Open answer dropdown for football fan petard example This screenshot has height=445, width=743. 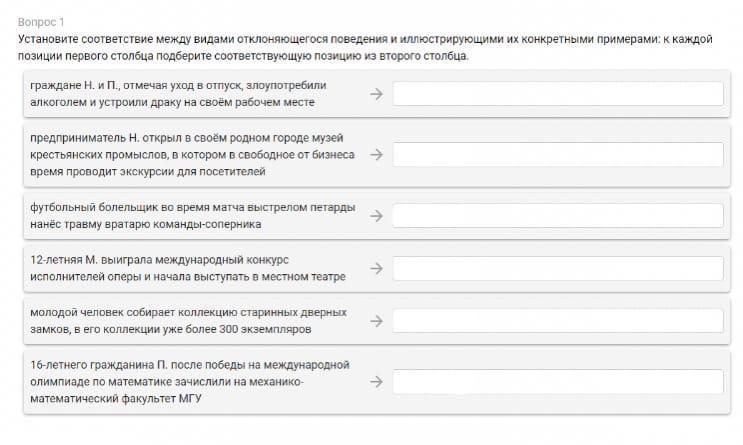coord(558,216)
